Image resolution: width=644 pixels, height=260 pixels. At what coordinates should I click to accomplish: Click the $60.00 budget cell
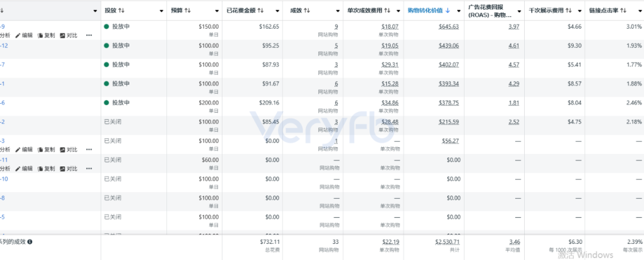pyautogui.click(x=210, y=160)
